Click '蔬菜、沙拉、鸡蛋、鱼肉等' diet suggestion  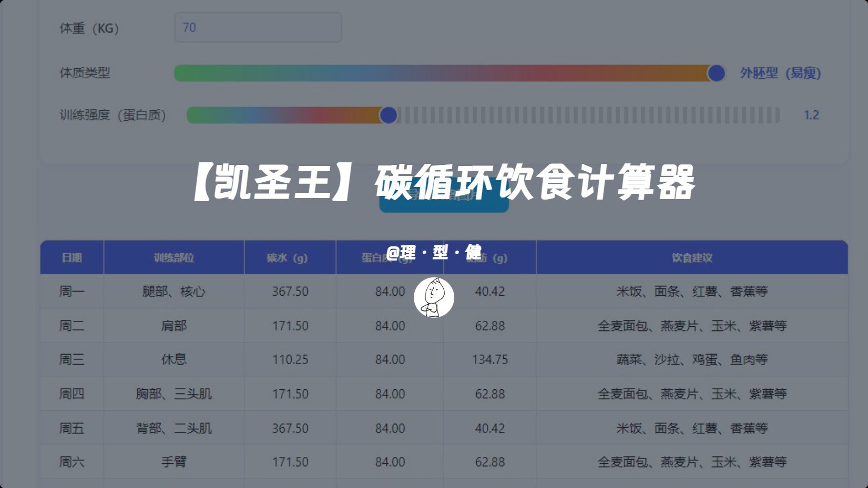[692, 359]
